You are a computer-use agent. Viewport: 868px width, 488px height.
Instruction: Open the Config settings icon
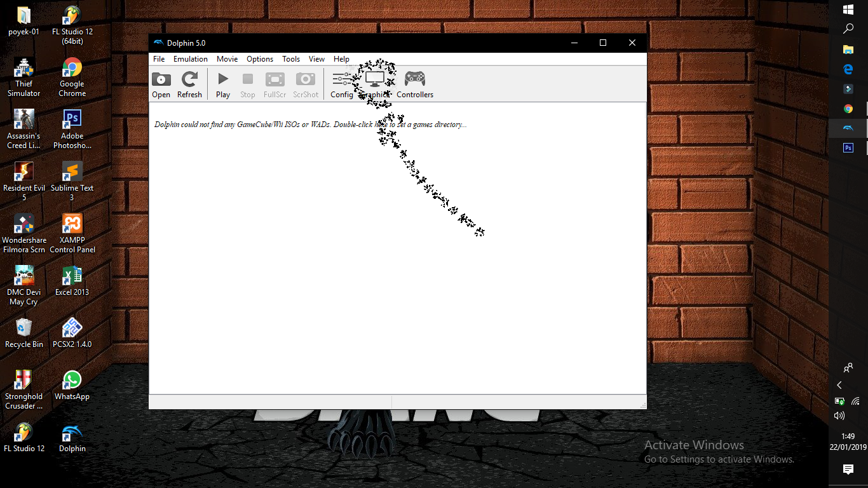tap(341, 85)
